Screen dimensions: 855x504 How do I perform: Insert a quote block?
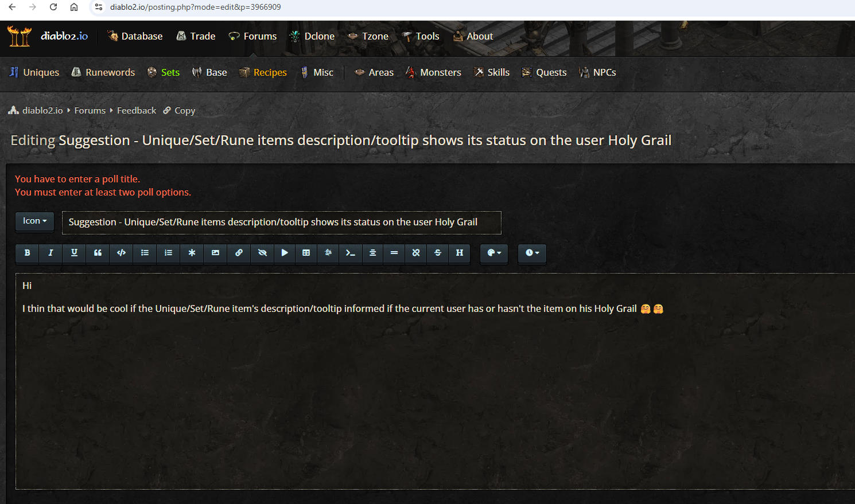pos(98,253)
